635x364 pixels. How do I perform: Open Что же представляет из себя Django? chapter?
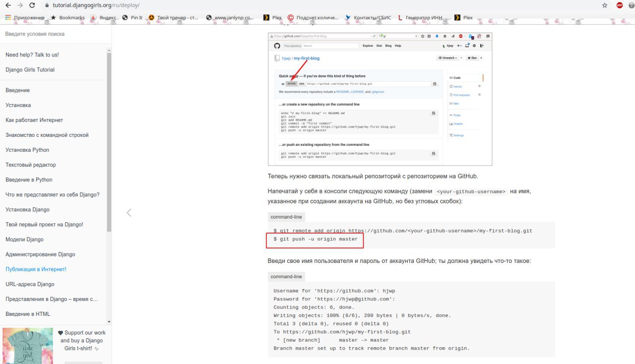53,194
